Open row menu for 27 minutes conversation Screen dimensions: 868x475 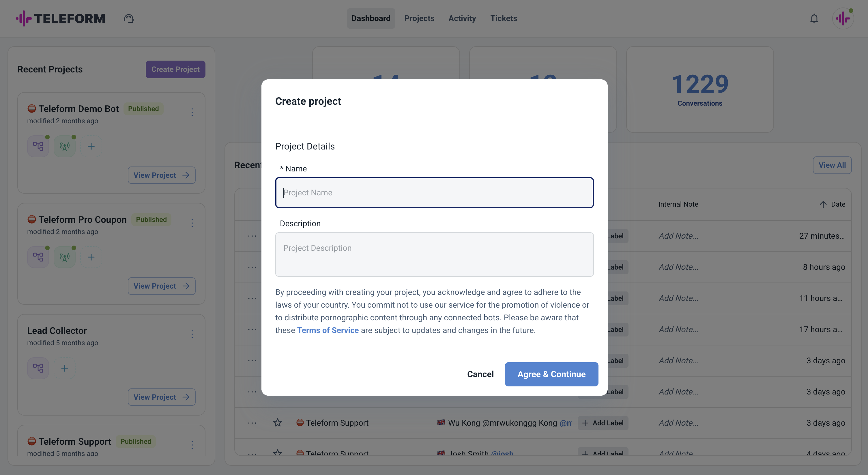click(x=252, y=236)
